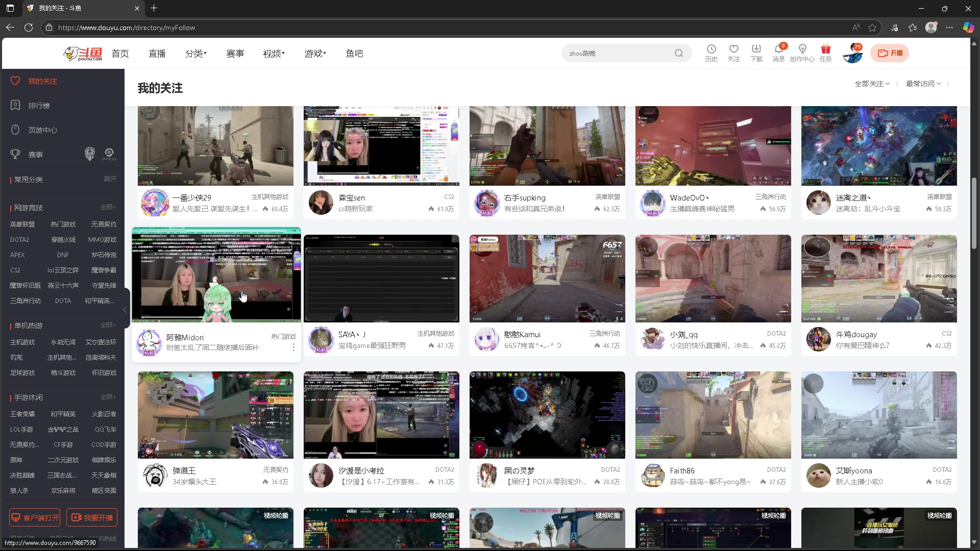This screenshot has height=551, width=980.
Task: Expand the 分类 dropdown menu
Action: [x=196, y=54]
